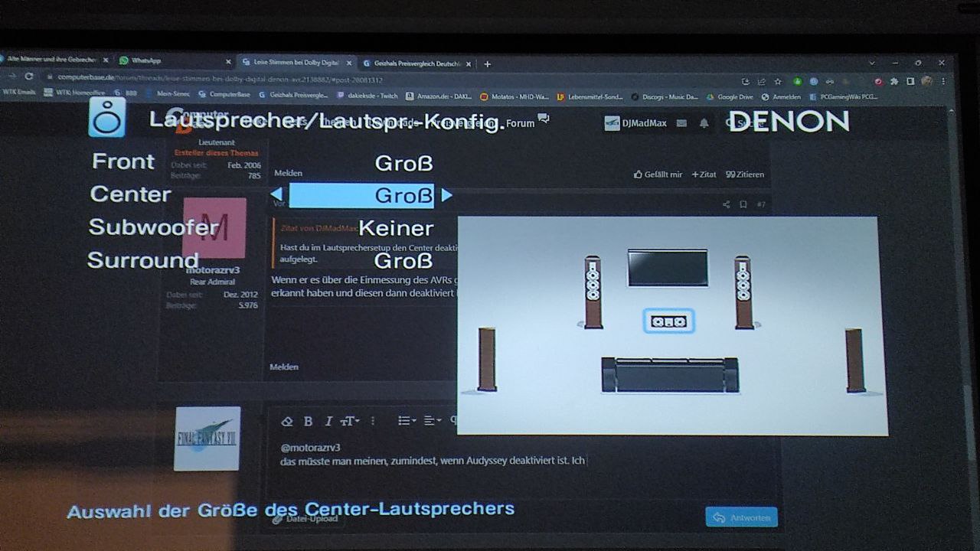The image size is (980, 551).
Task: Click Surround value Groß
Action: click(x=403, y=261)
